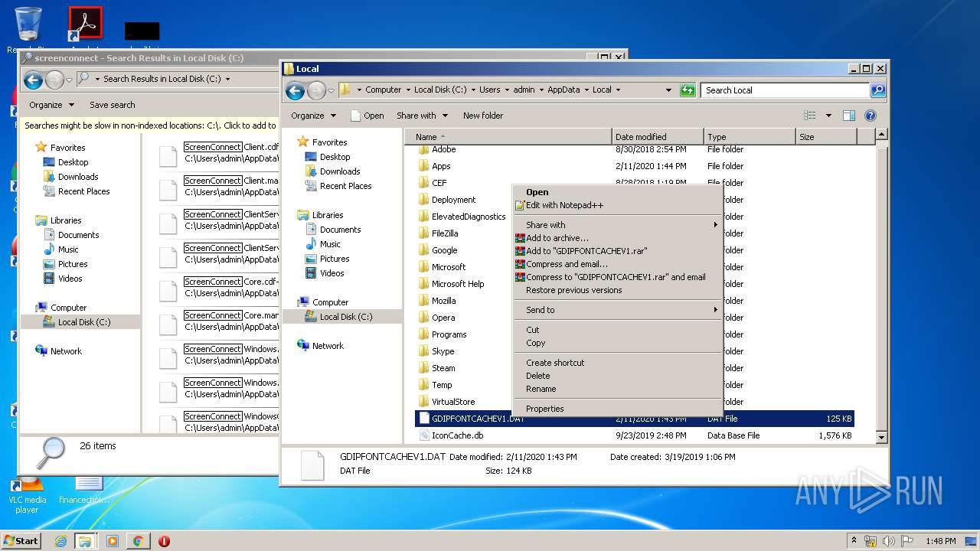This screenshot has width=980, height=551.
Task: Select the FileZilla folder
Action: [x=444, y=233]
